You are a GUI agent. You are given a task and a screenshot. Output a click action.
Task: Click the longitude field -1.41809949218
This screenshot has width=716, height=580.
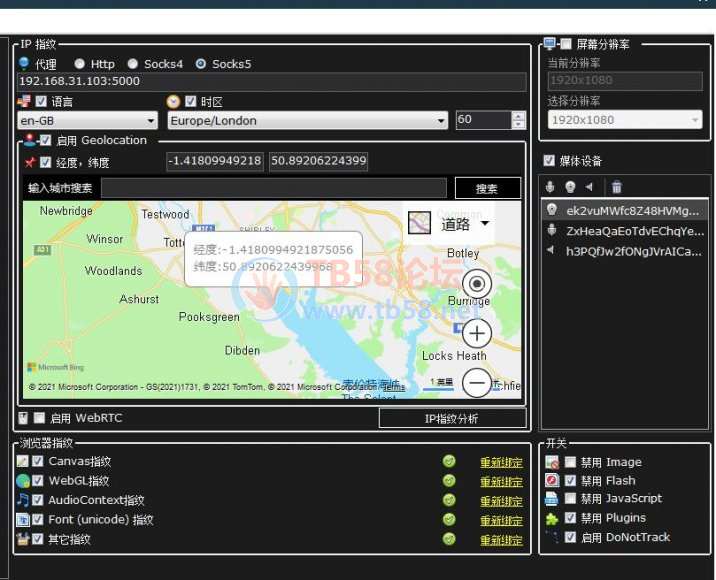click(215, 161)
